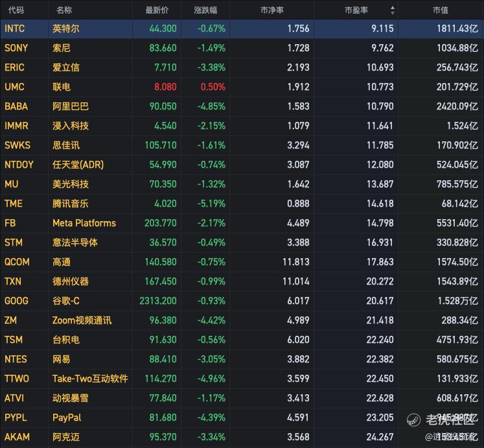Click the 市净率 column header

272,10
